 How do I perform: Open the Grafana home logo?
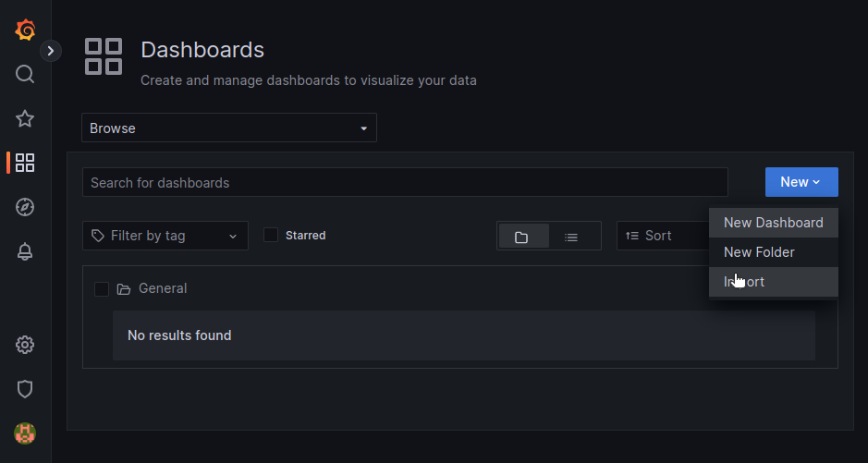25,30
